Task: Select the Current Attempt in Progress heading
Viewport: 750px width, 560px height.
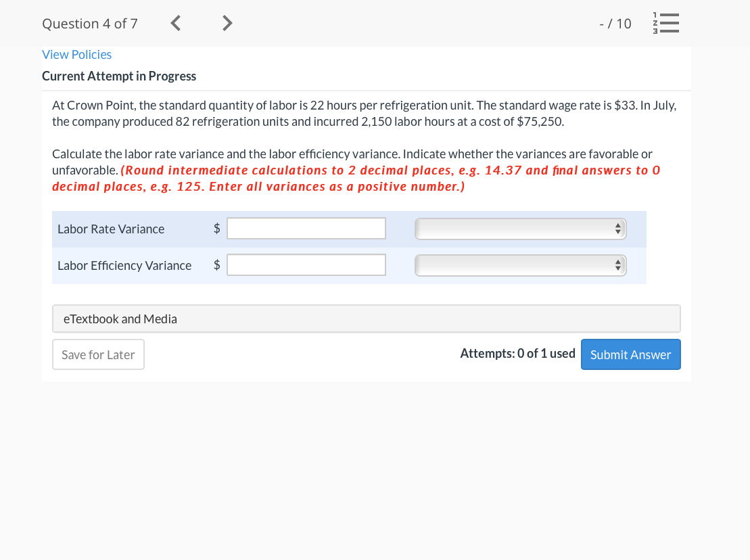Action: pyautogui.click(x=119, y=76)
